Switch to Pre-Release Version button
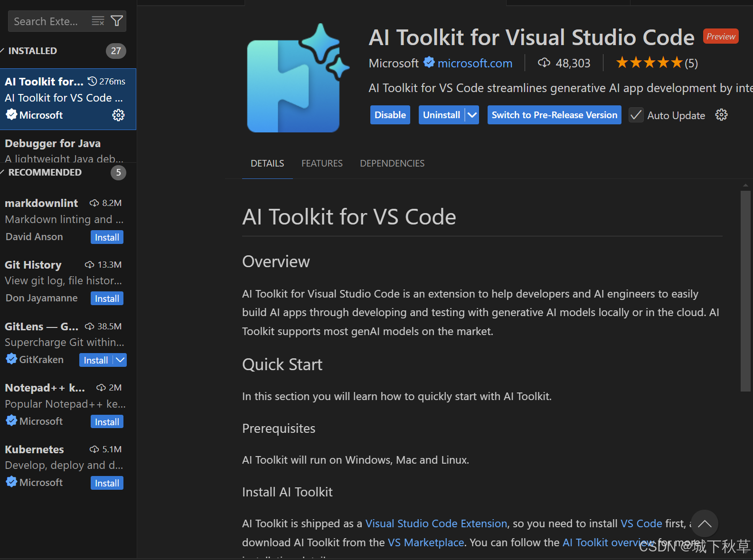Screen dimensions: 753x560 tap(554, 115)
